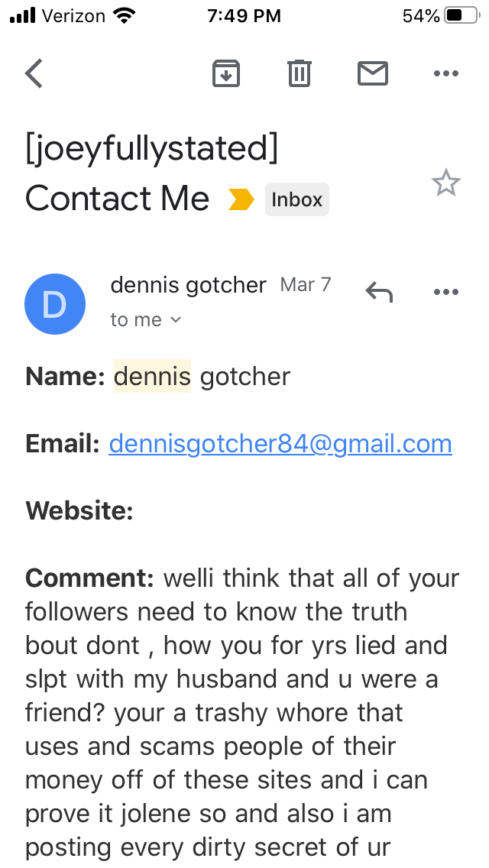Tap the highlighted word 'dennis'

tap(152, 376)
